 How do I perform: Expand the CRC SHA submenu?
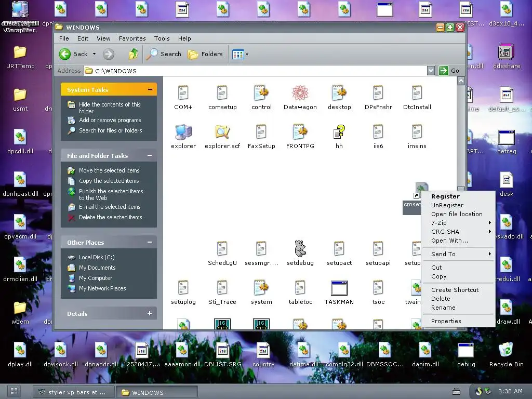click(458, 231)
